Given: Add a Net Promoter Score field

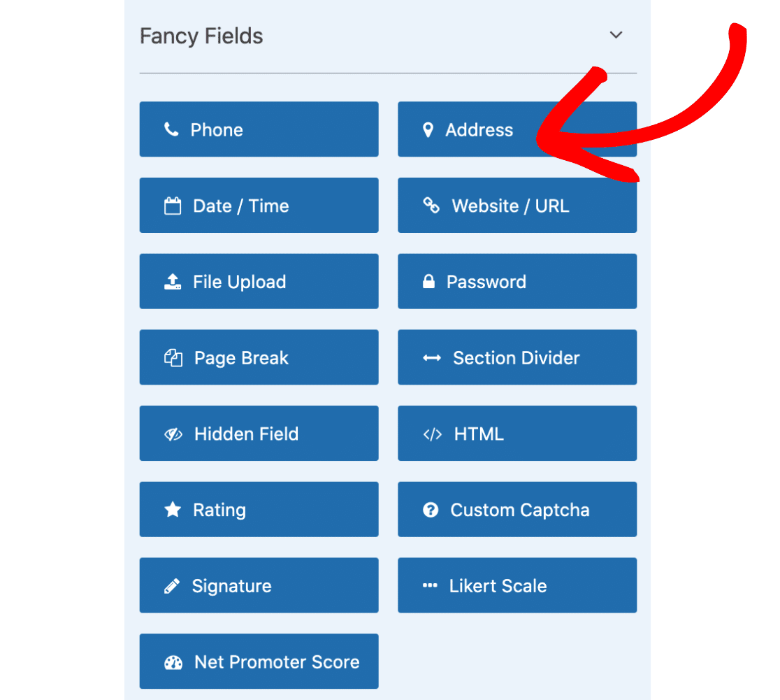Looking at the screenshot, I should click(x=259, y=661).
